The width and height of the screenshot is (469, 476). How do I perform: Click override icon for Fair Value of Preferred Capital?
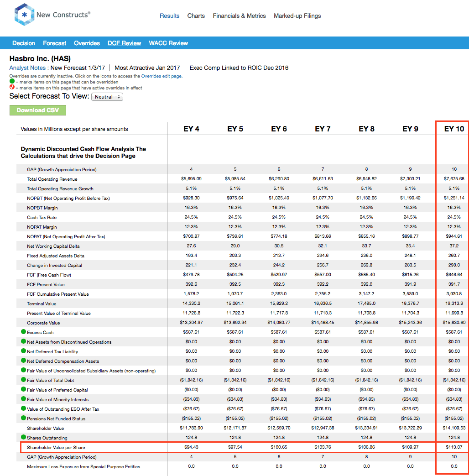click(23, 389)
